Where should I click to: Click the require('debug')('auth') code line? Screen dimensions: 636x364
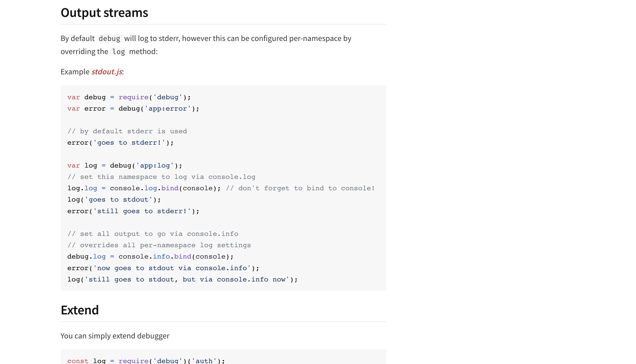[146, 361]
